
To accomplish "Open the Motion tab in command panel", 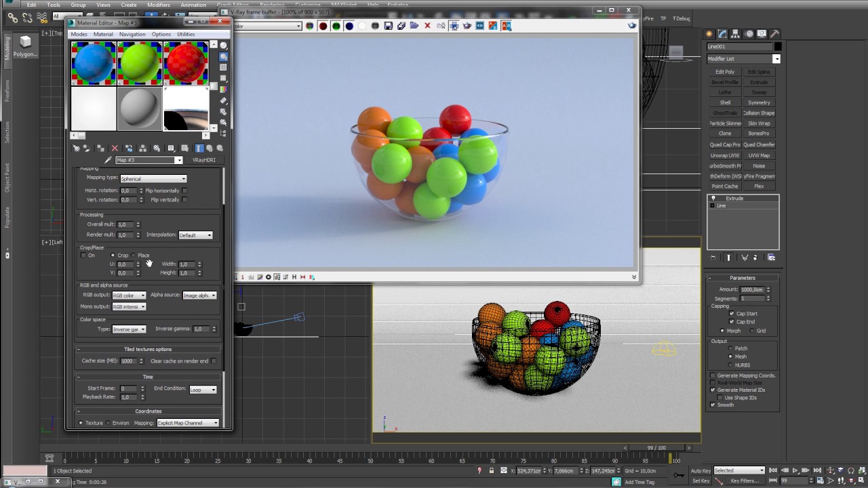I will [749, 34].
